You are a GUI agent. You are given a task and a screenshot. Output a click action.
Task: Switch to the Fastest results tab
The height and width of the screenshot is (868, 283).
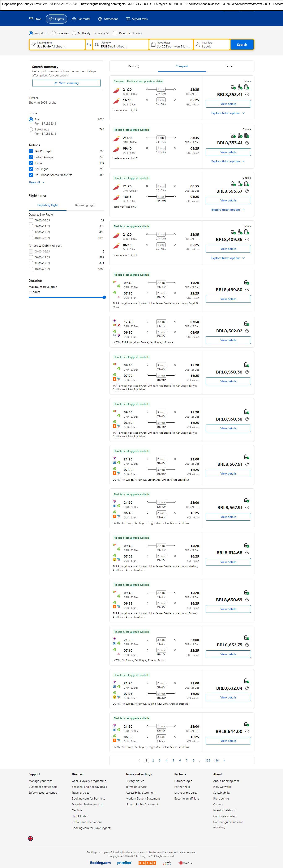(230, 66)
